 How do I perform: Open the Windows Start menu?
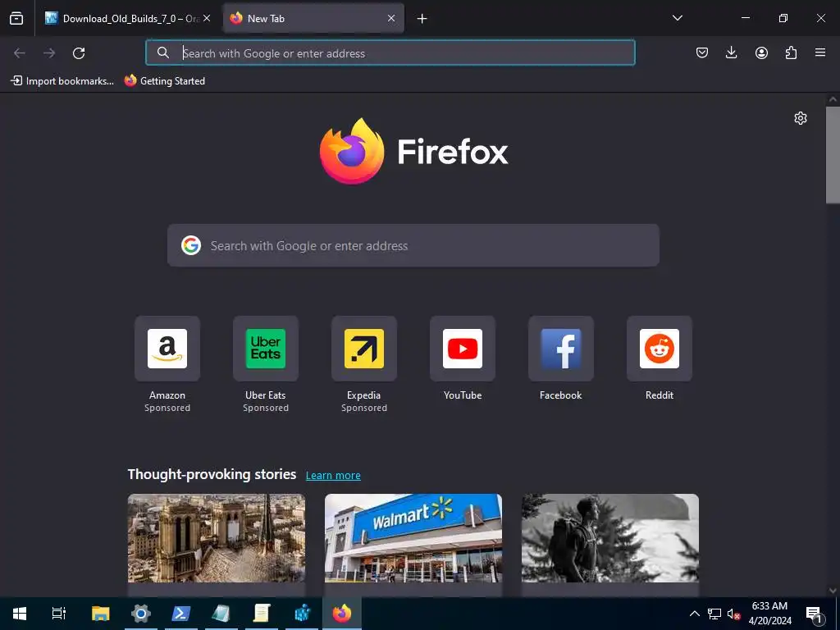[20, 614]
